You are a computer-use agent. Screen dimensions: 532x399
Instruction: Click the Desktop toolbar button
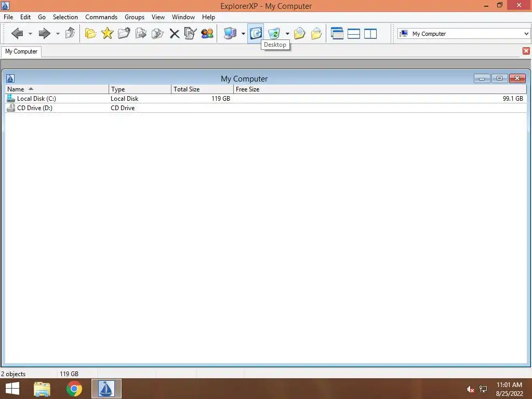coord(256,33)
